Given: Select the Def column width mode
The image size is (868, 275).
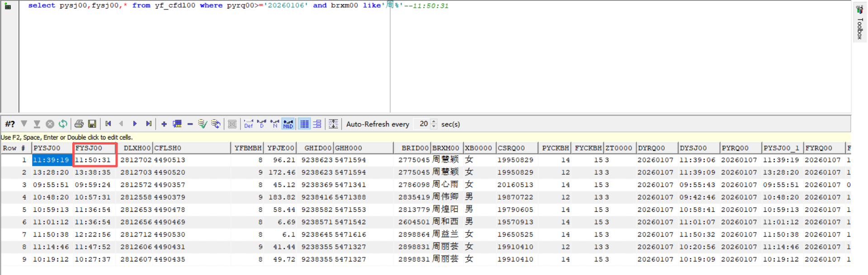Looking at the screenshot, I should coord(248,124).
